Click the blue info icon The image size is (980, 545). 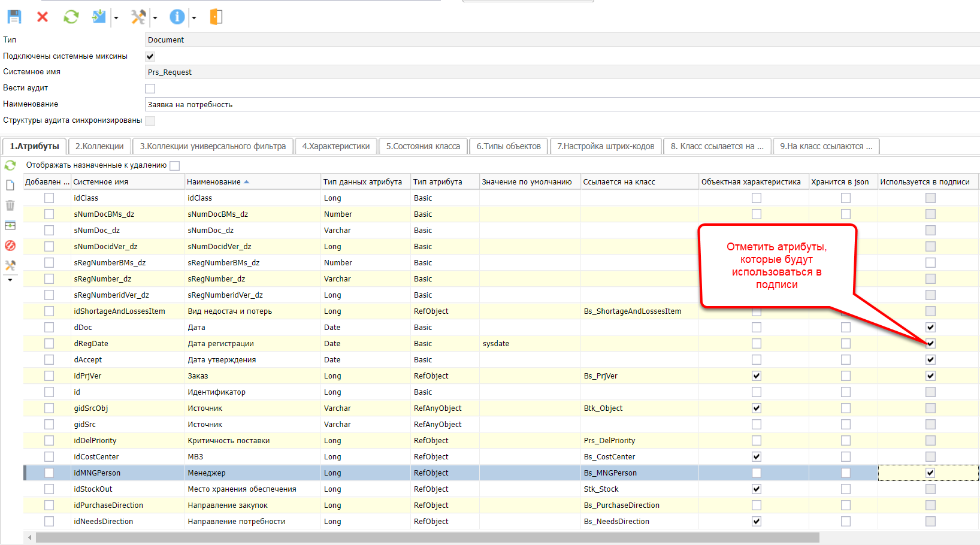[x=177, y=17]
